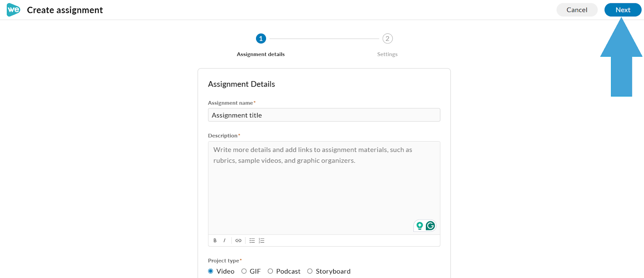Insert a link using the link icon
Viewport: 644px width, 278px height.
tap(238, 241)
